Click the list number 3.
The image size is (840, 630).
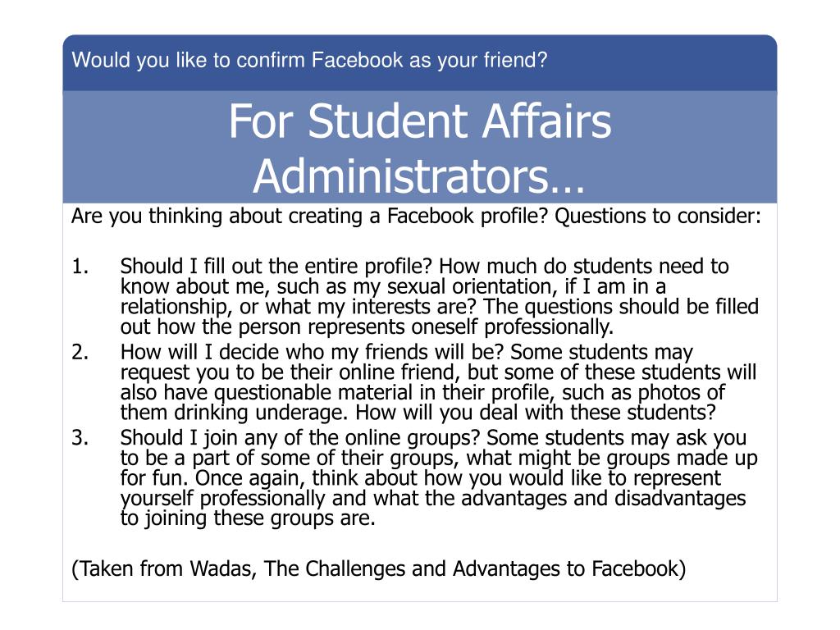[80, 438]
